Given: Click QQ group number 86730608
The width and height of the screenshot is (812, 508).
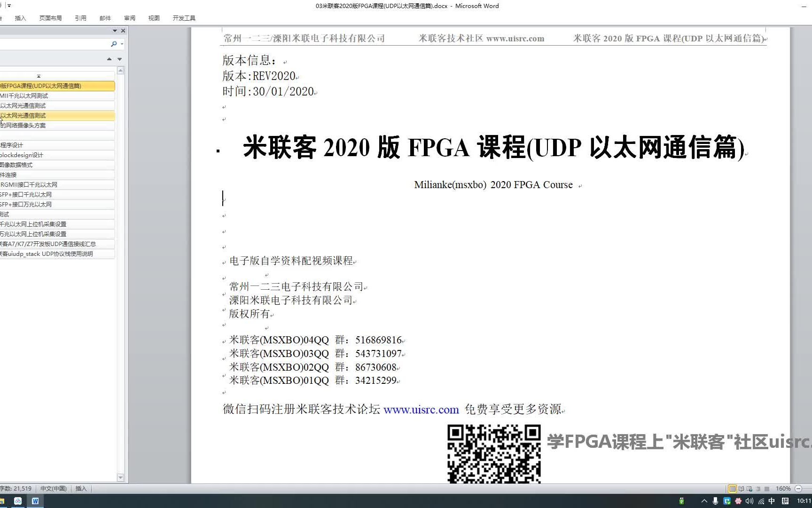Looking at the screenshot, I should (x=376, y=367).
